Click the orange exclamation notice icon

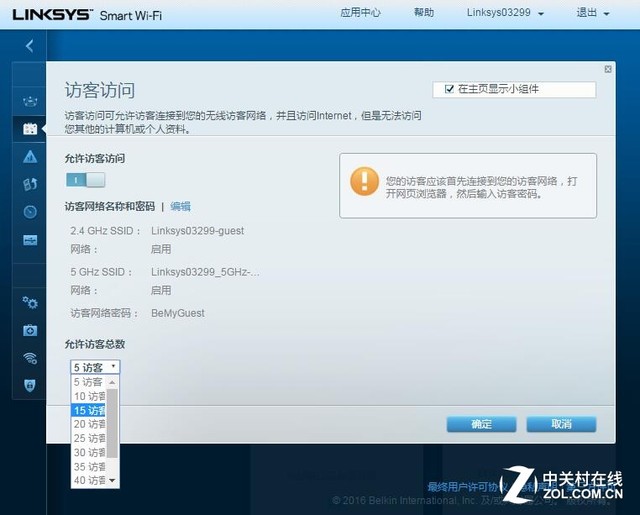(364, 181)
